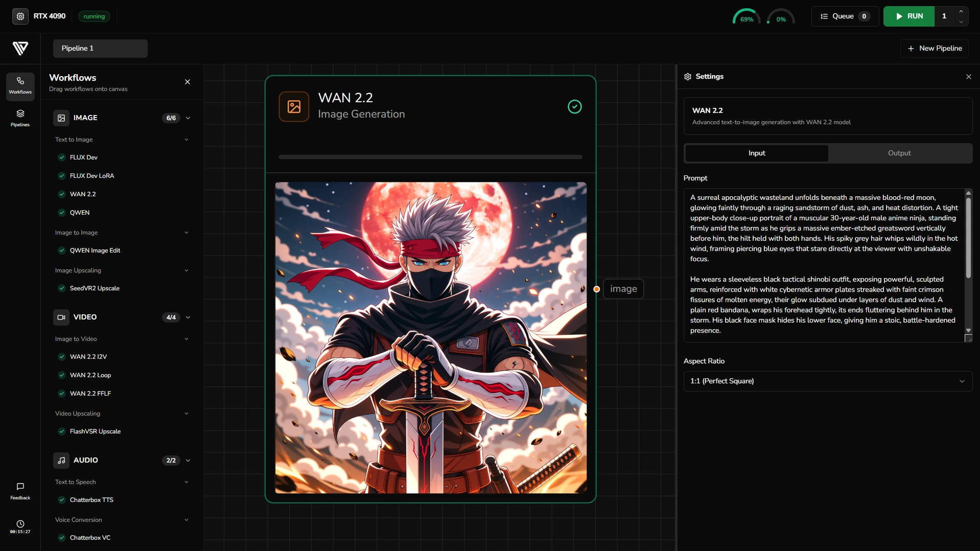Click the AUDIO category music note icon
Viewport: 980px width, 551px height.
(61, 460)
